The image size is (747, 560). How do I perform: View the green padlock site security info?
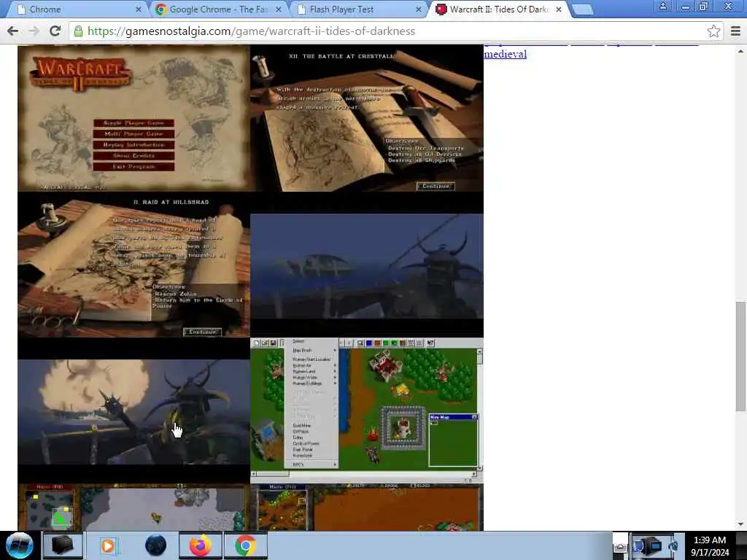coord(78,31)
